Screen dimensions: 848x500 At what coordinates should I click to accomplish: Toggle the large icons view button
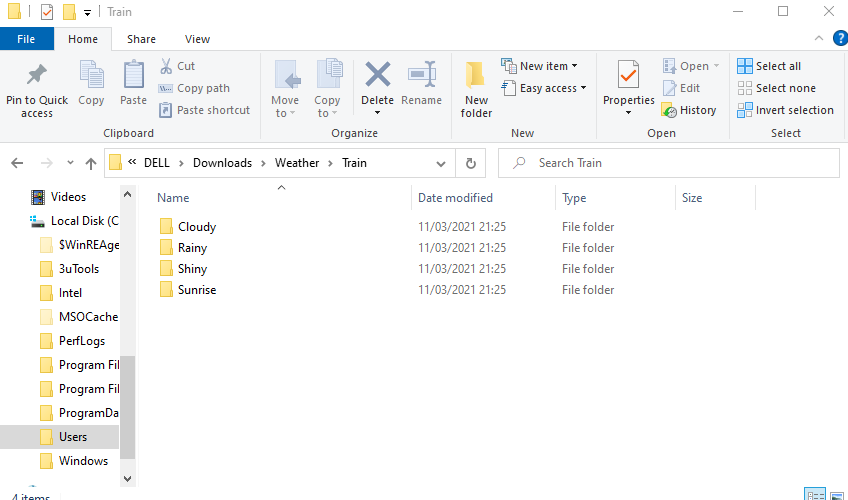point(836,494)
